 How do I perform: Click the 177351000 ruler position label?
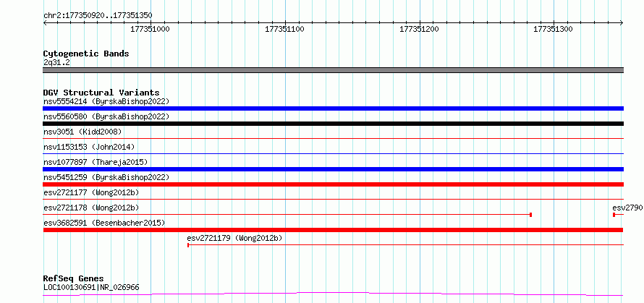(x=150, y=29)
